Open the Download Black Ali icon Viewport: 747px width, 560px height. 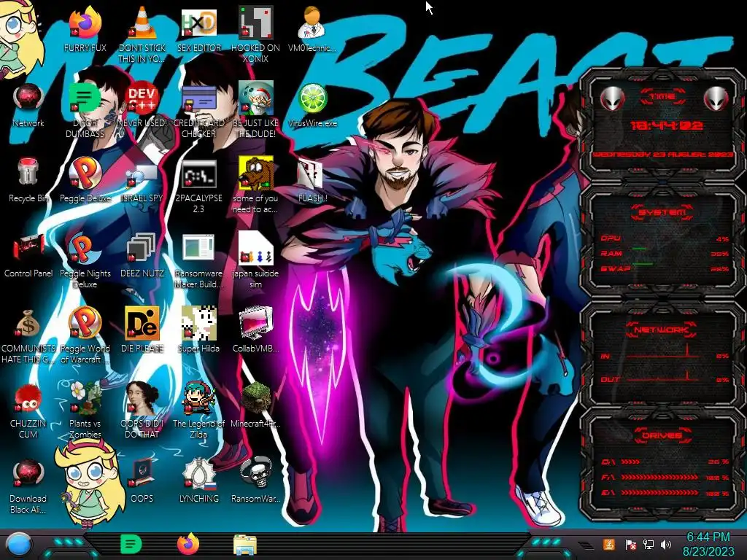[x=28, y=472]
